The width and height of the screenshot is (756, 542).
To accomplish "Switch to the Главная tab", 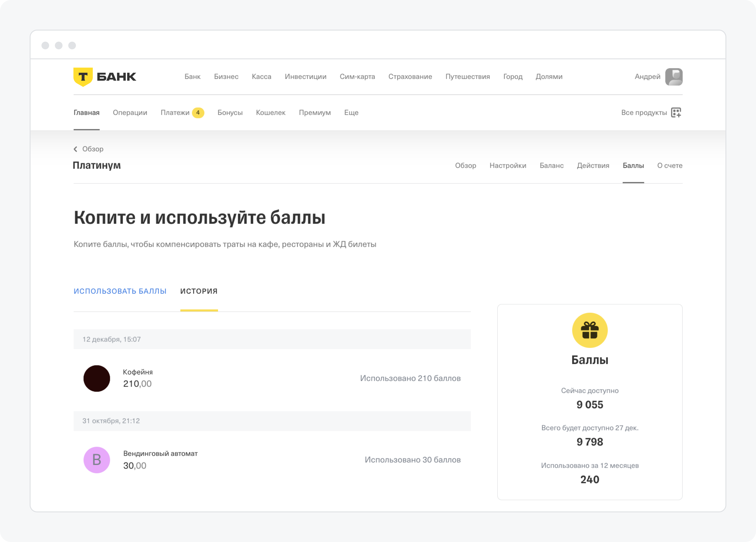I will [x=86, y=113].
